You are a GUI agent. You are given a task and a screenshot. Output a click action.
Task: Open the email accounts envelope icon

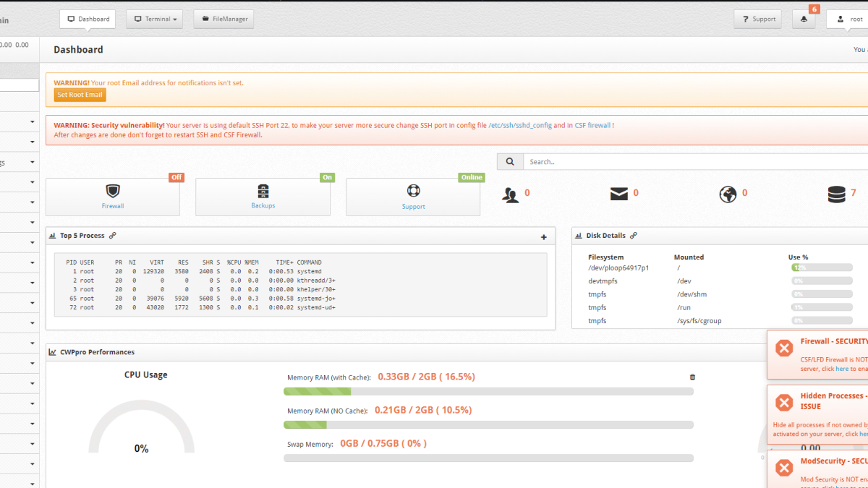(618, 193)
